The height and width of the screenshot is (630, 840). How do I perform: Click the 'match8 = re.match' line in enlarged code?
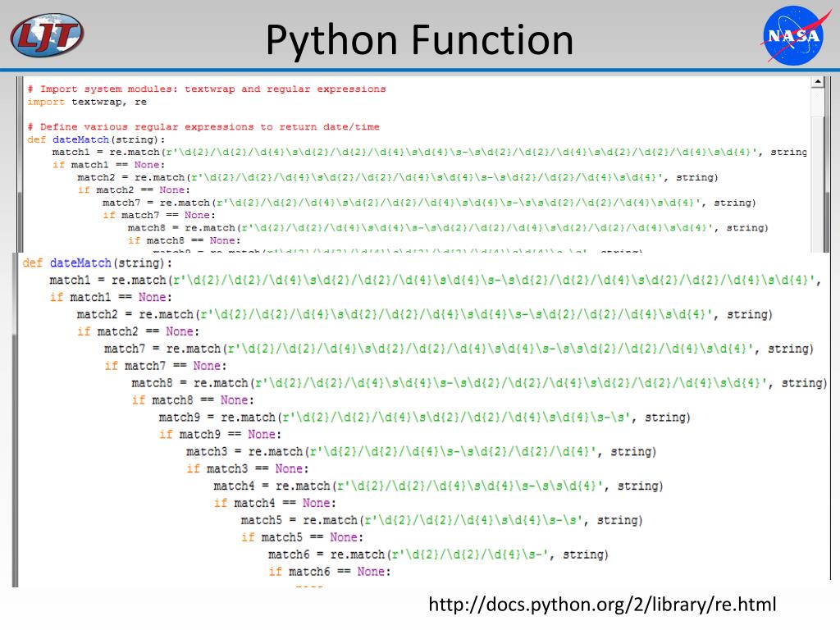point(479,383)
